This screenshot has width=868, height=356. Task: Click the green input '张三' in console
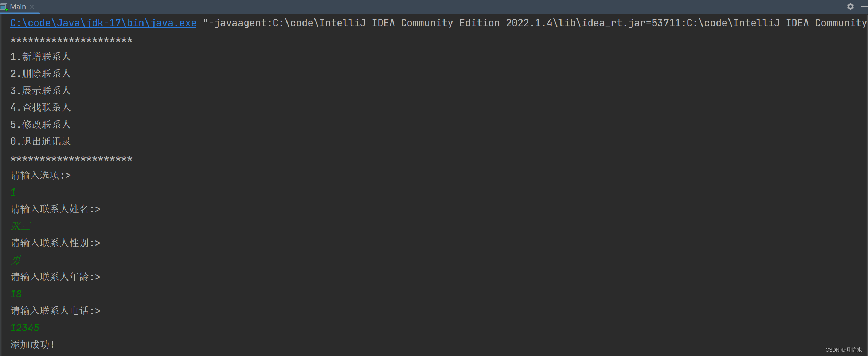pyautogui.click(x=20, y=226)
